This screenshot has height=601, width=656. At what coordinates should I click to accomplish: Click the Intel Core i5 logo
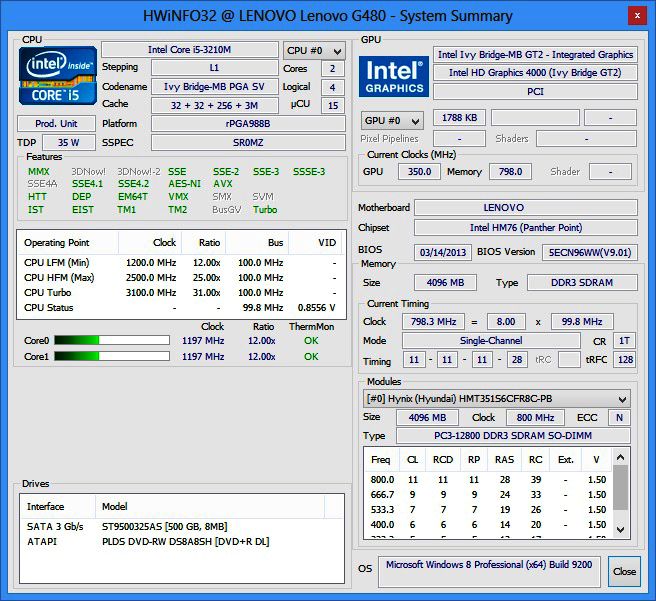58,76
